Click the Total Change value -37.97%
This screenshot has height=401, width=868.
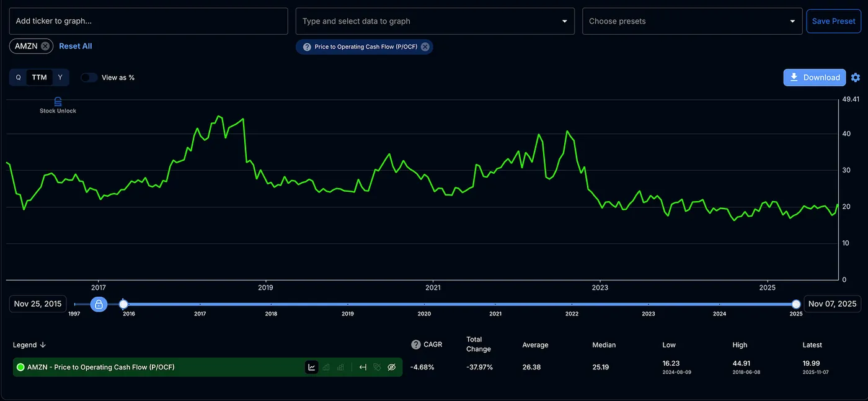479,367
